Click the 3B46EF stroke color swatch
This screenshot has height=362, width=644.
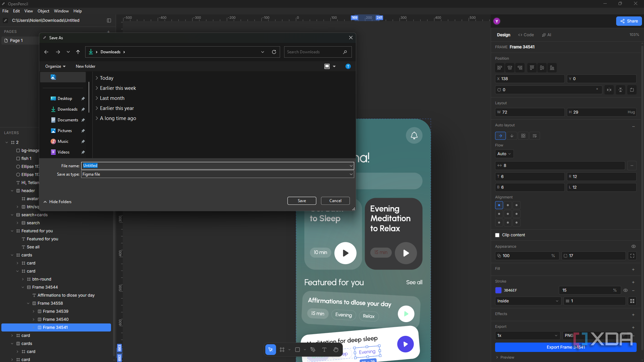[x=498, y=290]
